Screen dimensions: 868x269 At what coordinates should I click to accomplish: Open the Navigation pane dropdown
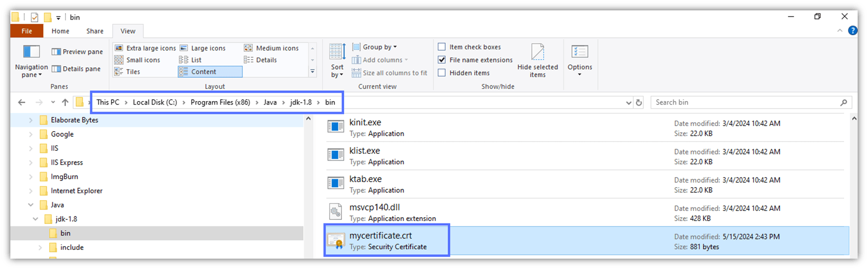pos(31,62)
